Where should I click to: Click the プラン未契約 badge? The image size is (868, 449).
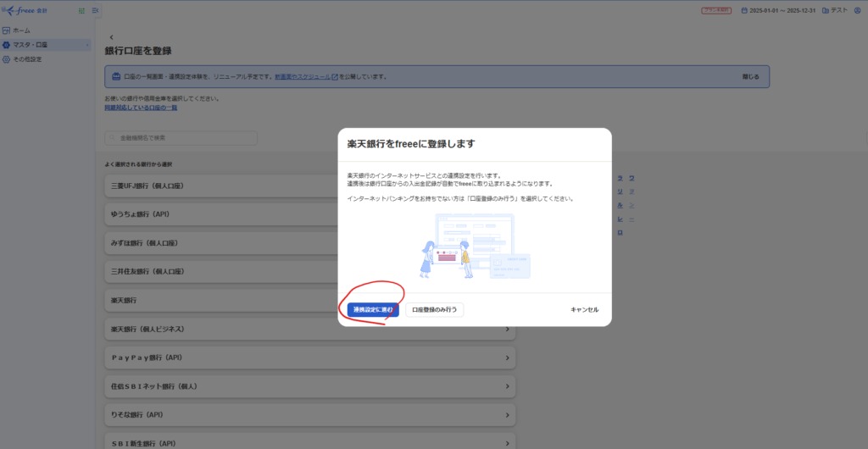point(716,10)
